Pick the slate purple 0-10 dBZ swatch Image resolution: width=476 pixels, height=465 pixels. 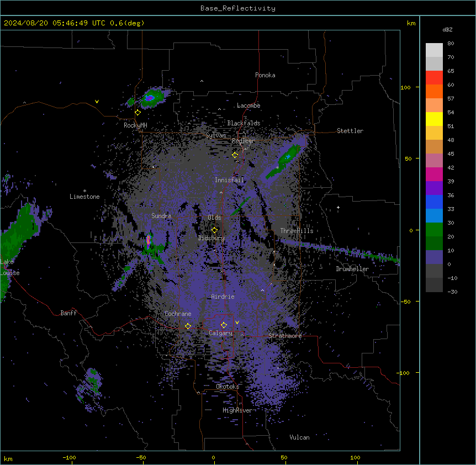coord(434,257)
